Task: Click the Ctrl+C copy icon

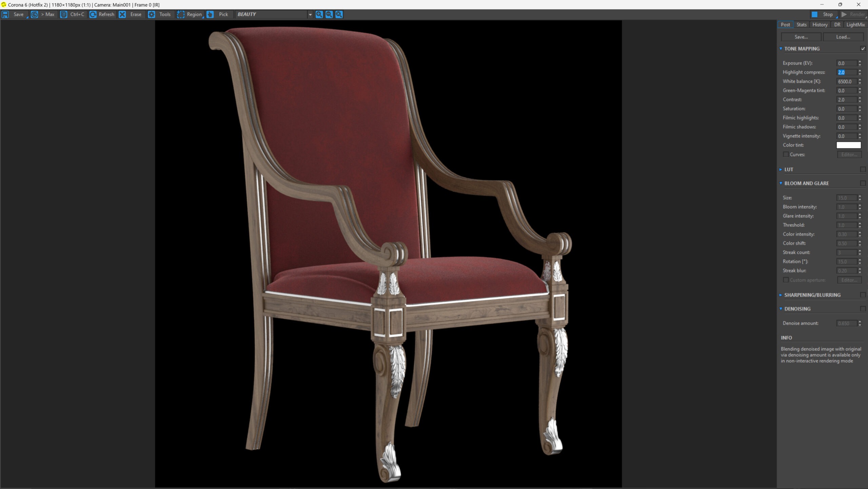Action: click(63, 14)
